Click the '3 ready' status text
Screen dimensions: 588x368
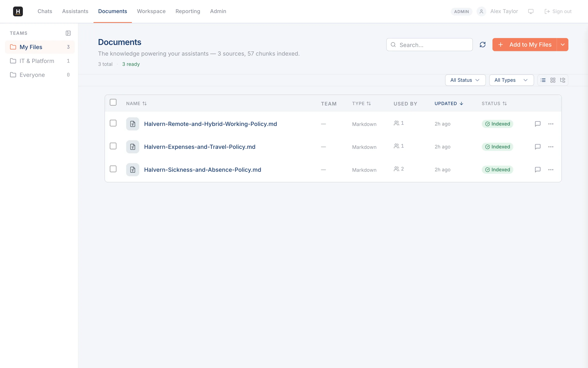[x=131, y=64]
